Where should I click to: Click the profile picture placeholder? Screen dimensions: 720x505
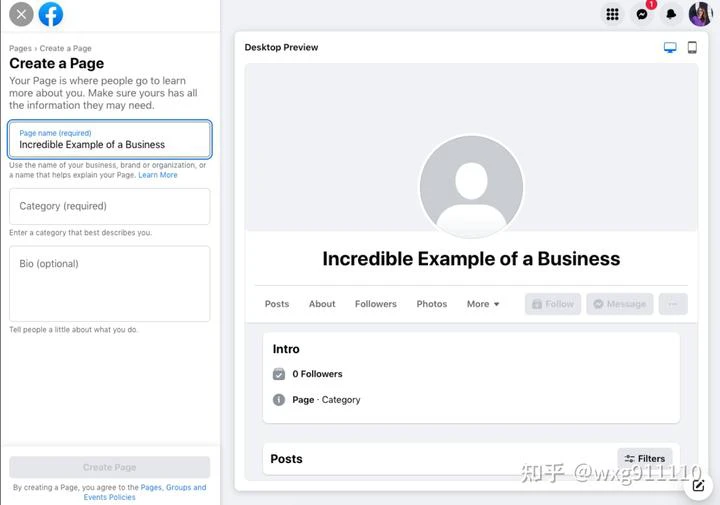(471, 187)
